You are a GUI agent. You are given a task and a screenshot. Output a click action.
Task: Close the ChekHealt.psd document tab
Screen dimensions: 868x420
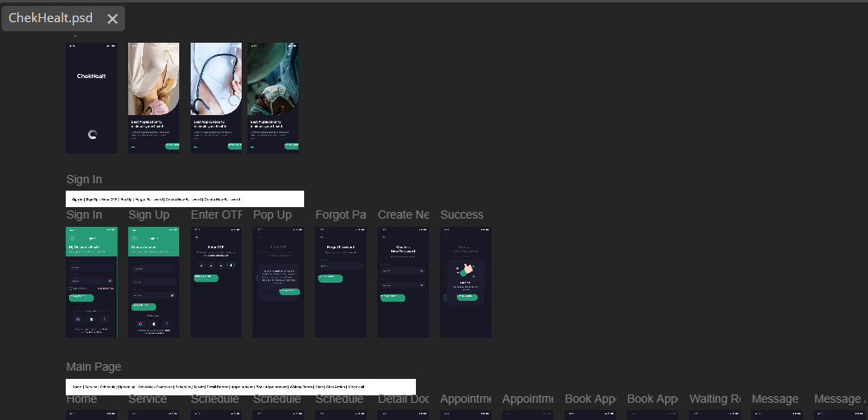[x=113, y=19]
